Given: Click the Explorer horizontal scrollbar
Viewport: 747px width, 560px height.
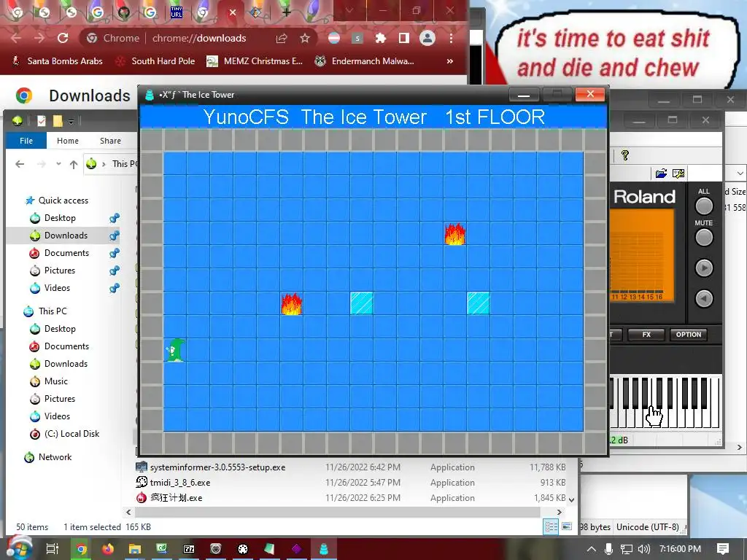Looking at the screenshot, I should [x=337, y=512].
